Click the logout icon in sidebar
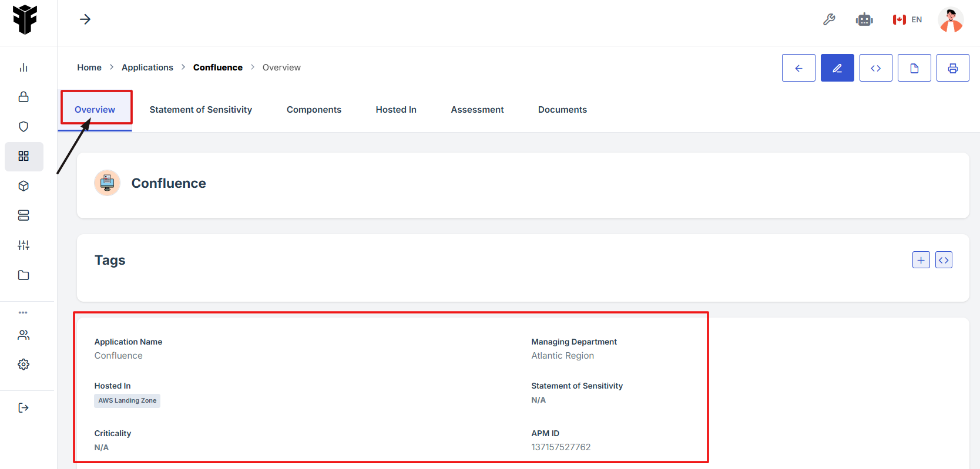This screenshot has width=980, height=469. [x=24, y=408]
